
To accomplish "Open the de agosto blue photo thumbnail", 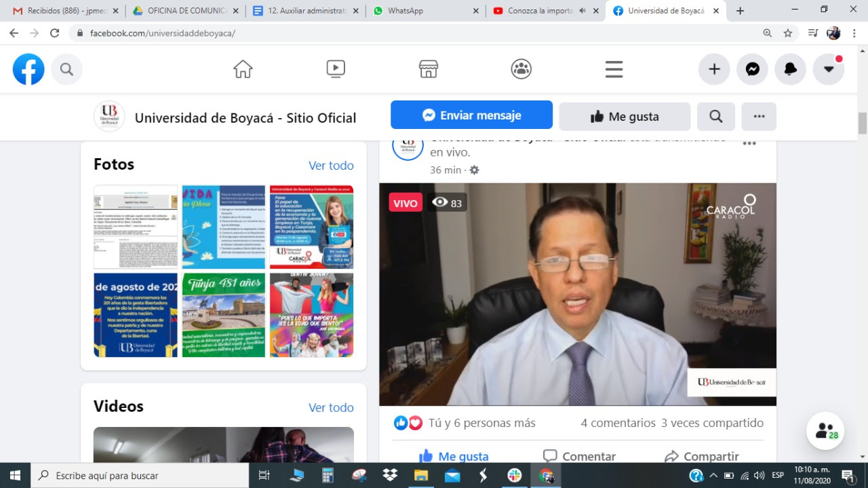I will pyautogui.click(x=136, y=315).
